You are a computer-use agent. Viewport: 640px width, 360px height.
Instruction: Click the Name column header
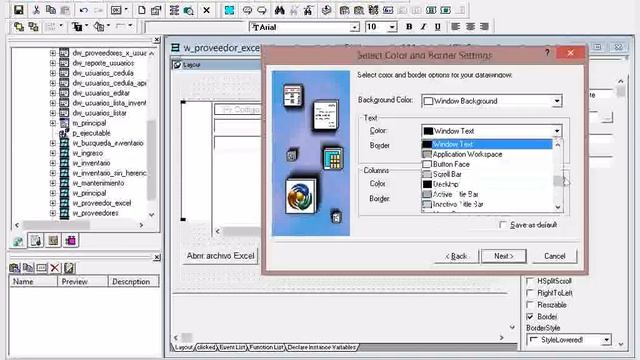(x=33, y=282)
